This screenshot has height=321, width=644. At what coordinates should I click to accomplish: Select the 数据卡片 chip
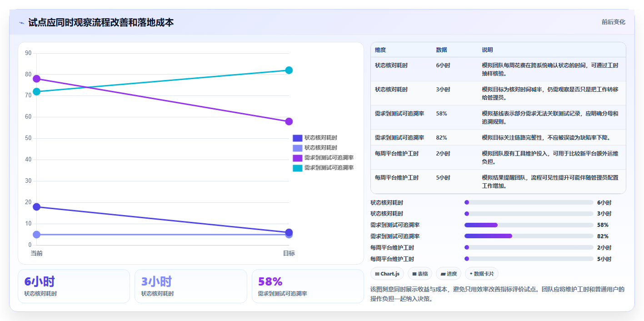pyautogui.click(x=482, y=274)
